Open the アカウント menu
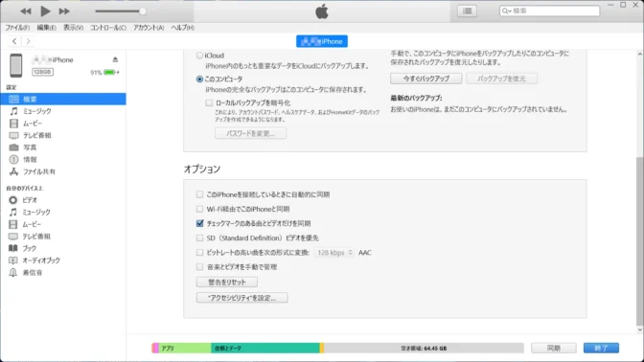Screen dimensions: 644x362 click(149, 28)
